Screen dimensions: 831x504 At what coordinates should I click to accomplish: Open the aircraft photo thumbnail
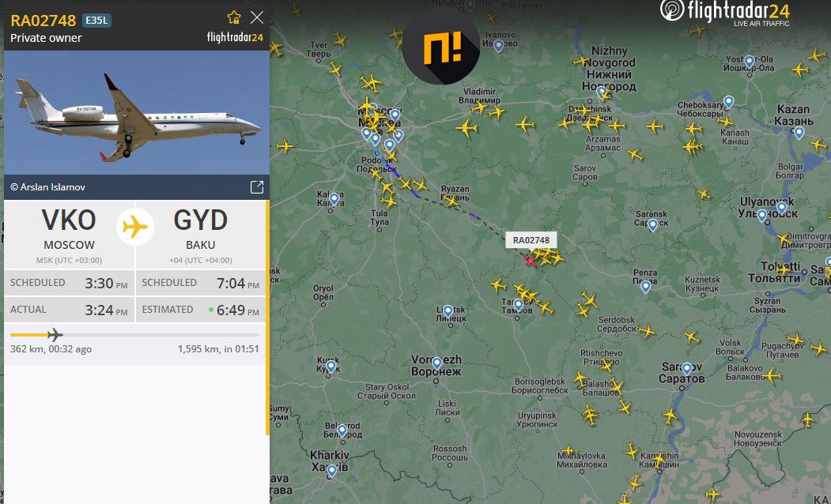(x=137, y=112)
